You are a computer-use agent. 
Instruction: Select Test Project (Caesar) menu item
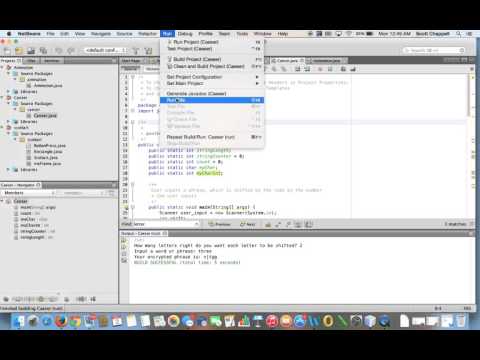tap(212, 49)
